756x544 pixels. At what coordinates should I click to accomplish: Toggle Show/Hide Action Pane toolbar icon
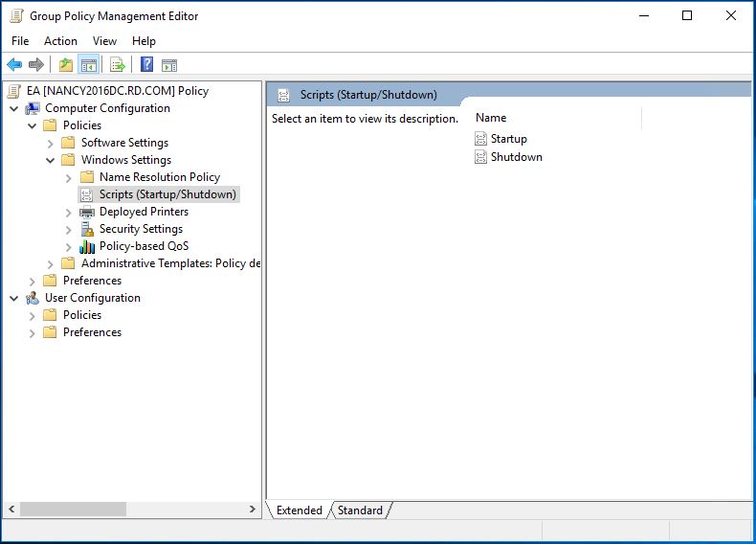point(169,65)
